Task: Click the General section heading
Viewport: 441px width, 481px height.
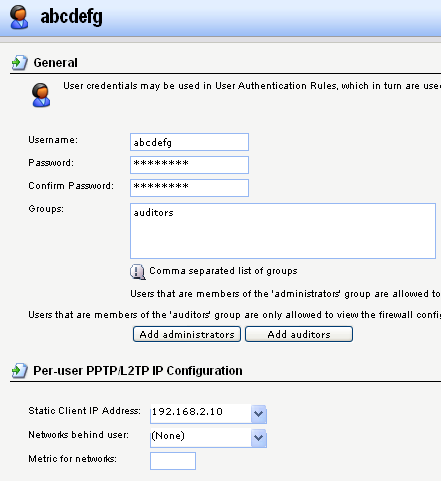Action: tap(55, 63)
